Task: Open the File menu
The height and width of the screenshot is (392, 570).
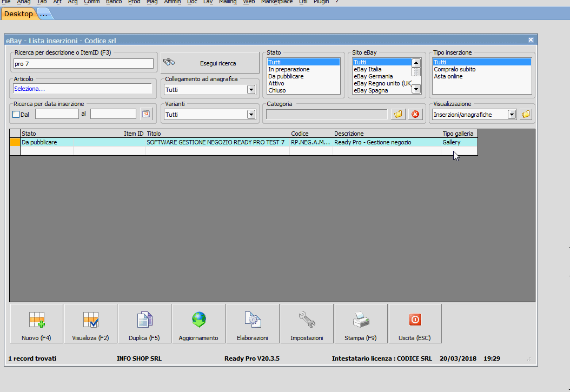Action: click(6, 2)
